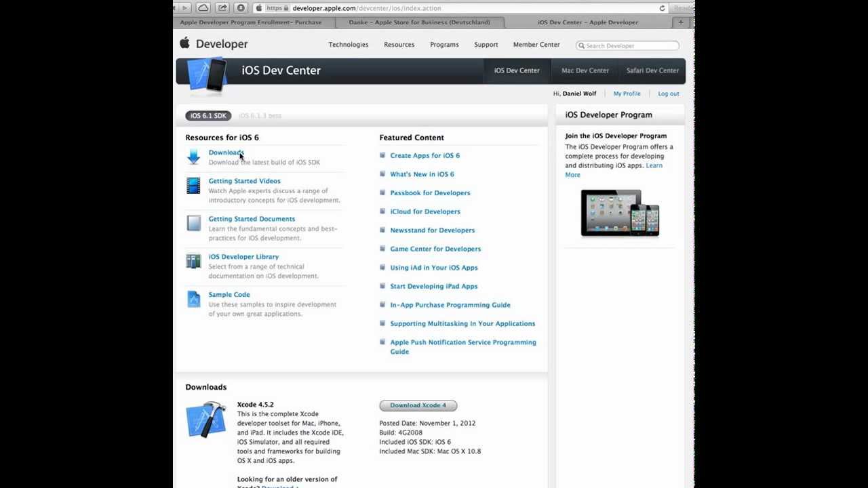
Task: Click the iPad and iPhone devices image
Action: (x=620, y=213)
